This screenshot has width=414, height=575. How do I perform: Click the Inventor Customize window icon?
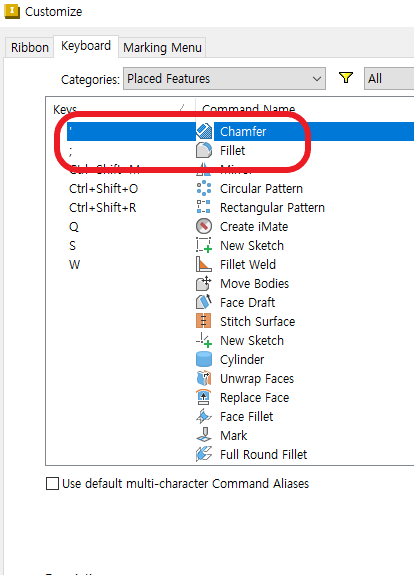tap(12, 11)
